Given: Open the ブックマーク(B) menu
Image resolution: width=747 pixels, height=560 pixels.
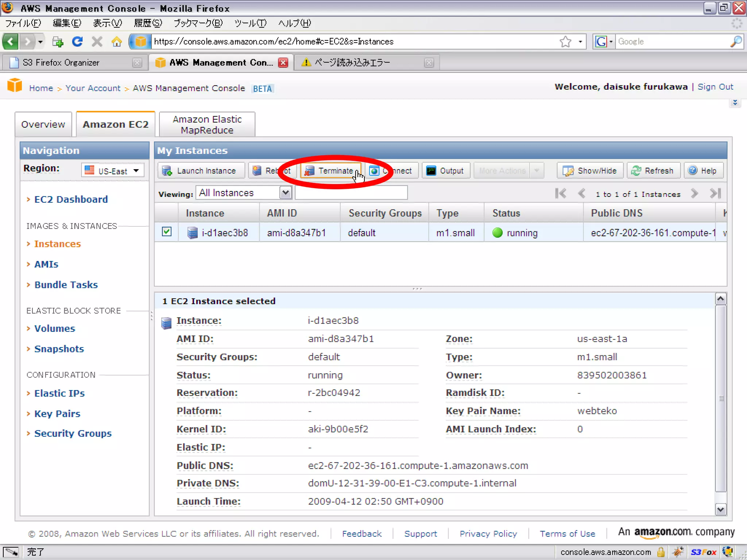Looking at the screenshot, I should coord(198,23).
